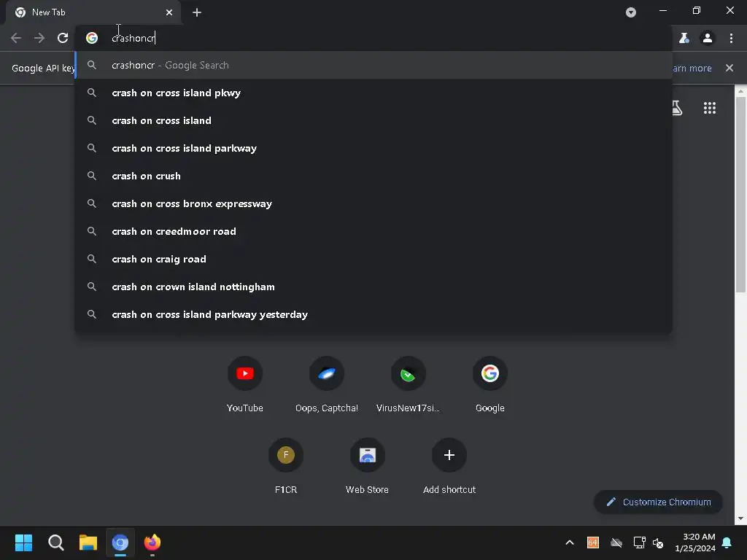
Task: Open Chrome Labs flask icon in toolbar
Action: pos(684,38)
